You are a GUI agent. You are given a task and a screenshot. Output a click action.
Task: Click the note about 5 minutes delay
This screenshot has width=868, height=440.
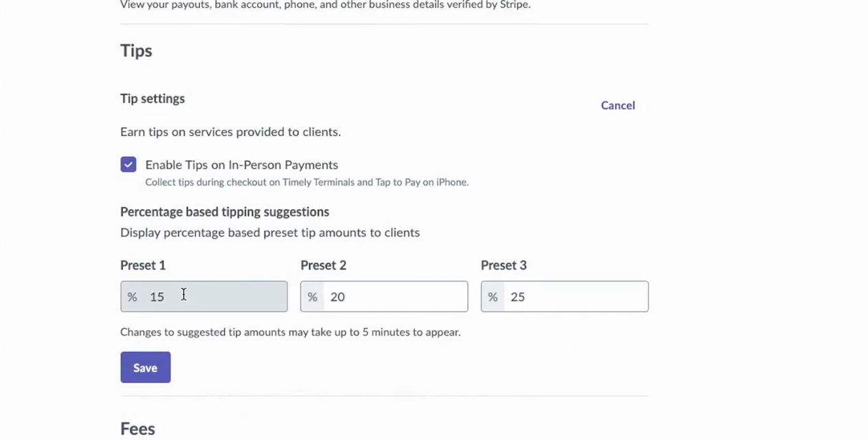click(290, 332)
